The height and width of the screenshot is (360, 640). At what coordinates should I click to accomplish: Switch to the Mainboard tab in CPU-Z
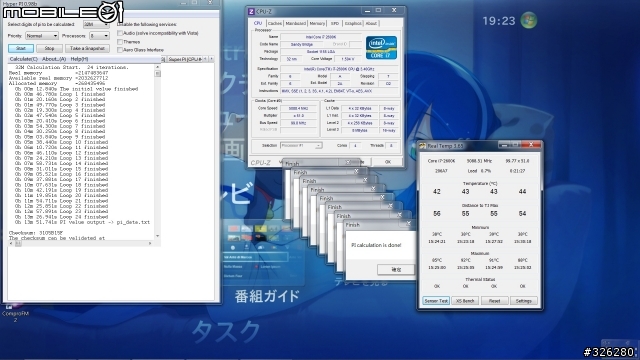296,24
